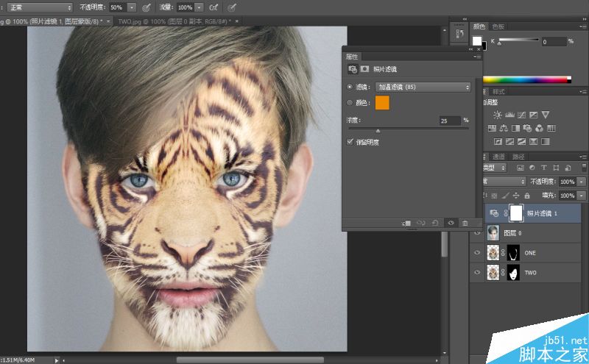
Task: Open the Color panel flyout menu
Action: tap(582, 26)
